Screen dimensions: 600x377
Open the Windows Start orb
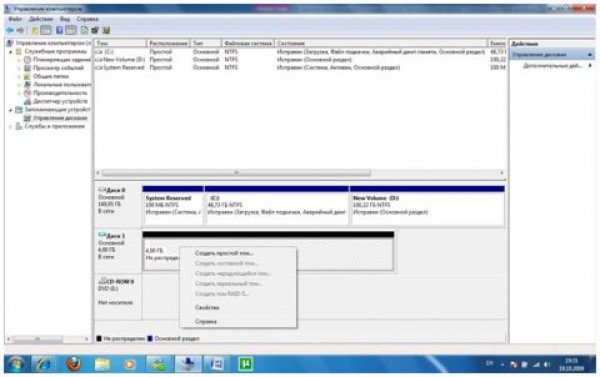16,364
